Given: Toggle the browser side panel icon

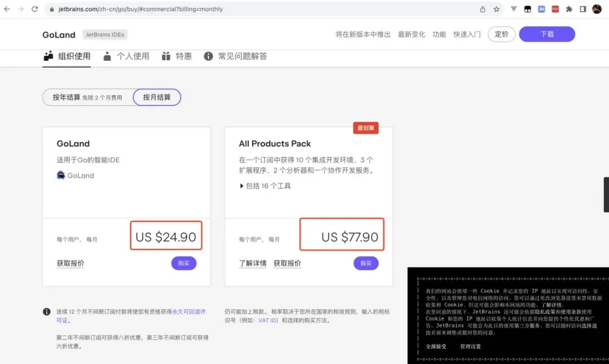Looking at the screenshot, I should [x=583, y=9].
